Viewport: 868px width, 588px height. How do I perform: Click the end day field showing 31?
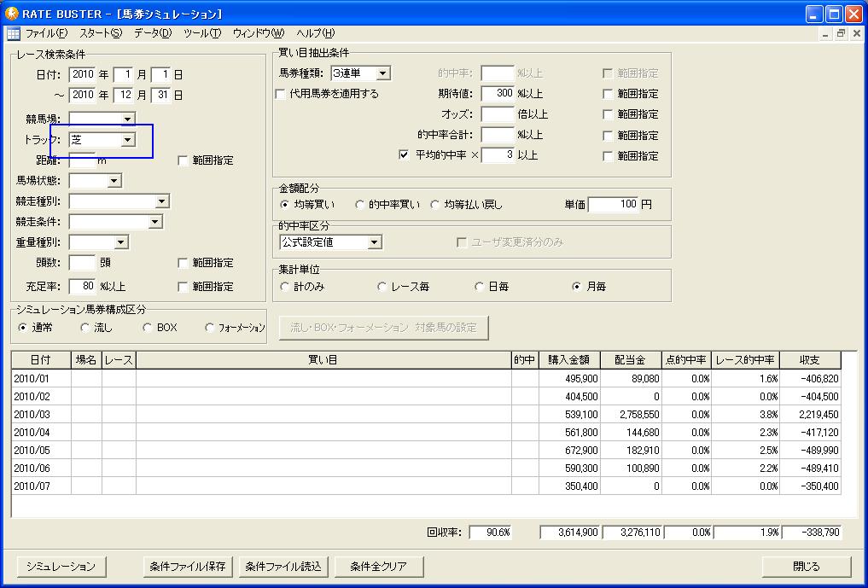tap(161, 95)
